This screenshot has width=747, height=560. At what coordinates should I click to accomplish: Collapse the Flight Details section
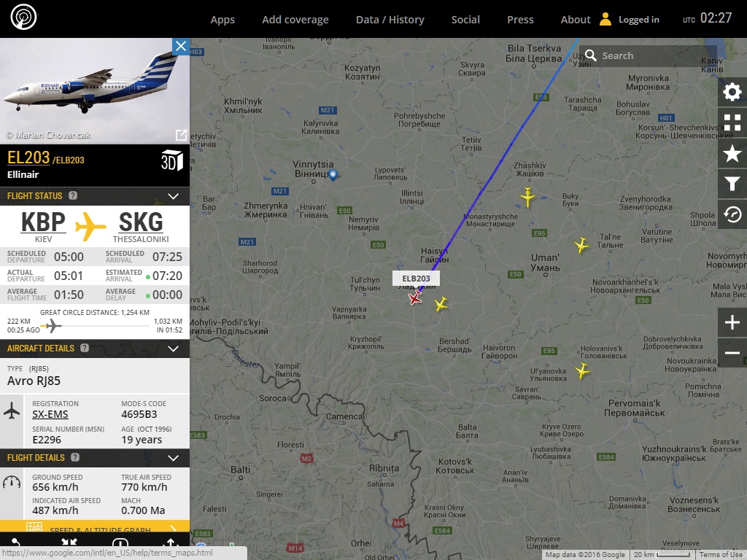click(174, 458)
